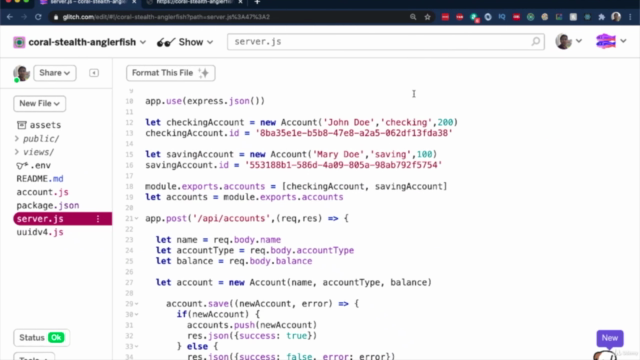
Task: Click the magnifier icon in search box
Action: tap(536, 42)
